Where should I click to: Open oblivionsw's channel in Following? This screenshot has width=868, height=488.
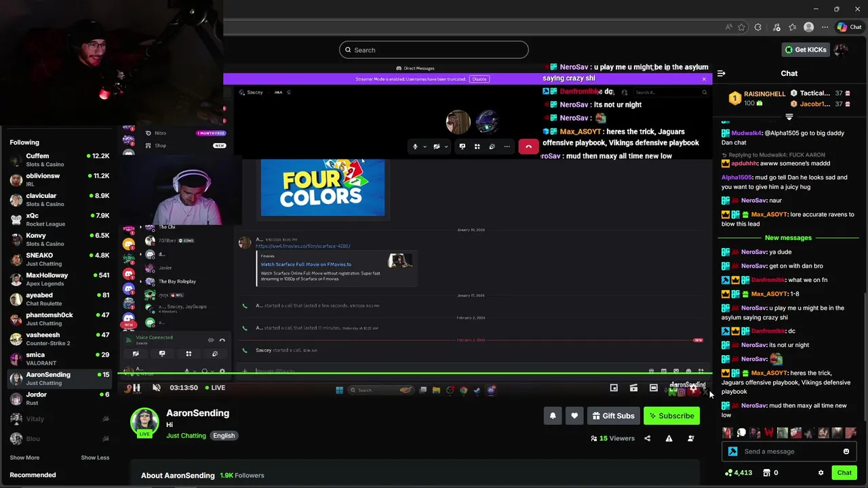pyautogui.click(x=60, y=180)
